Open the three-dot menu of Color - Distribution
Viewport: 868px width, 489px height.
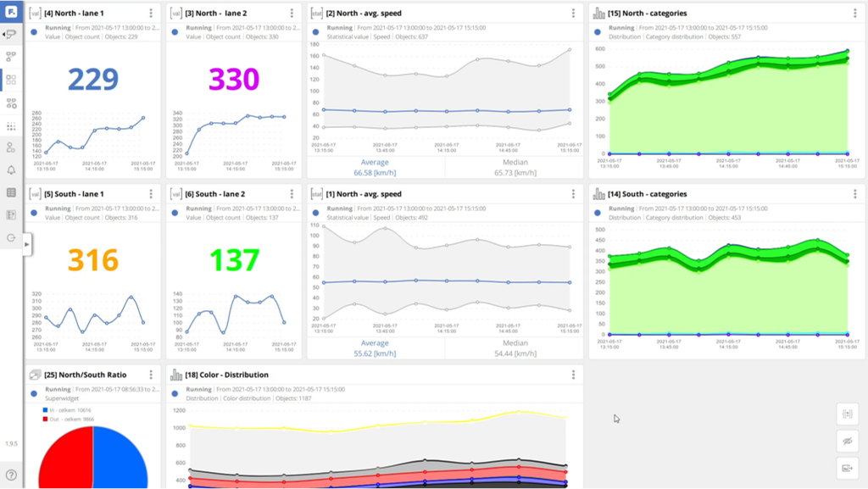574,375
